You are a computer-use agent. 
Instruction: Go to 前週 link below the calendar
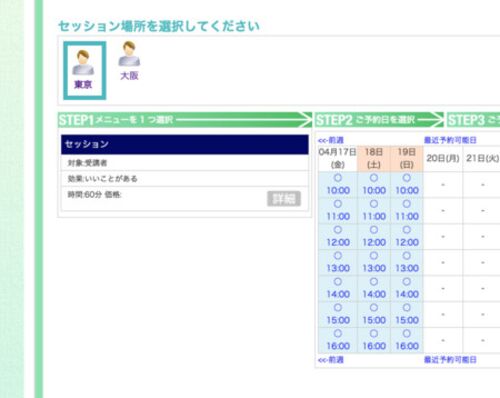point(331,360)
